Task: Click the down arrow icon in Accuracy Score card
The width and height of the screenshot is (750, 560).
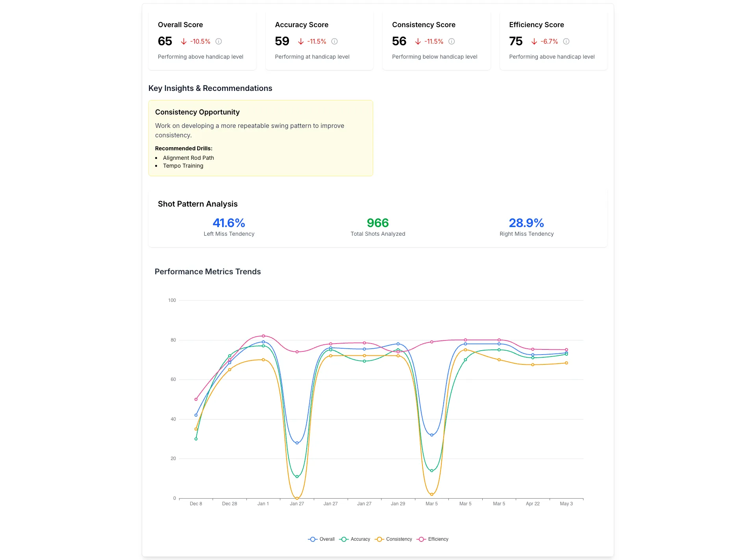Action: (x=301, y=41)
